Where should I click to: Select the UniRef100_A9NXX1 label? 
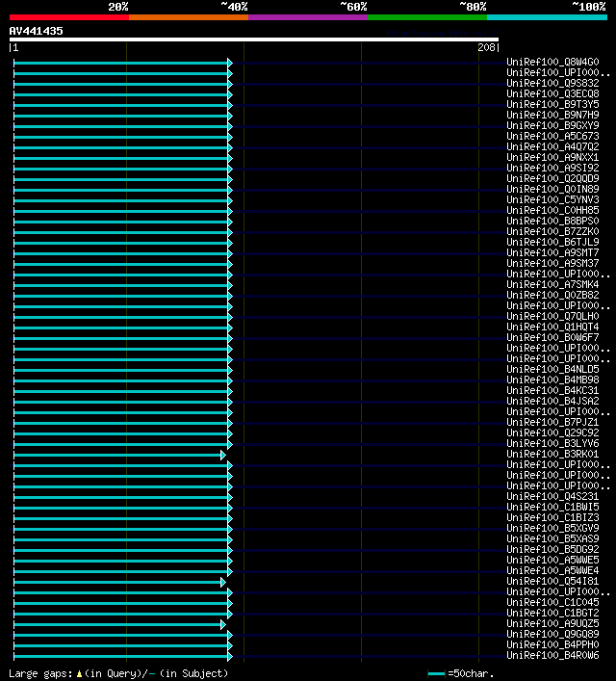[x=552, y=157]
